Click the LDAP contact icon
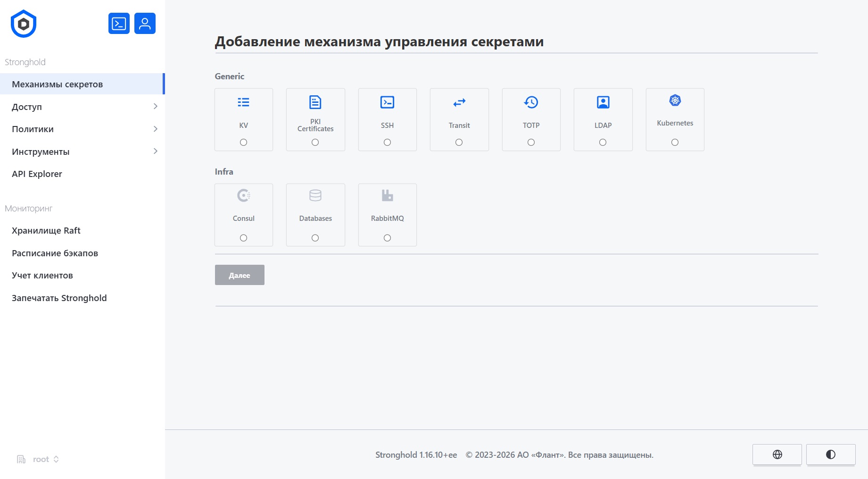 click(603, 102)
